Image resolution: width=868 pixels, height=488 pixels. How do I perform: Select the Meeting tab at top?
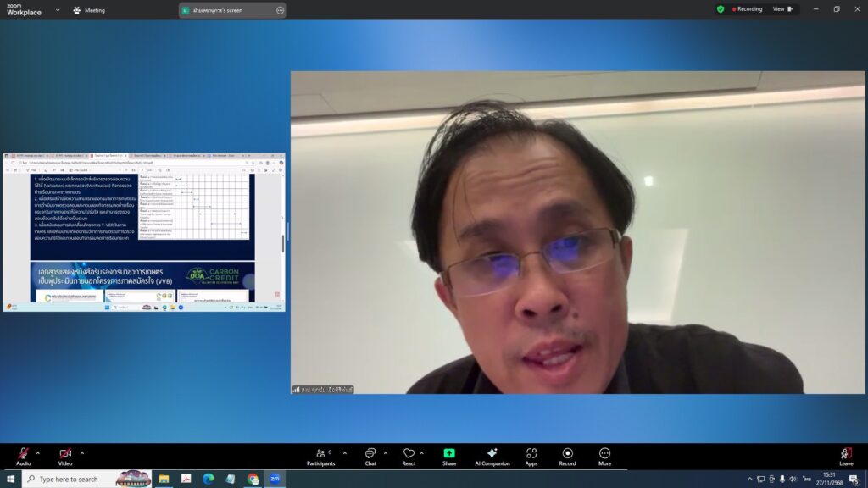tap(89, 10)
